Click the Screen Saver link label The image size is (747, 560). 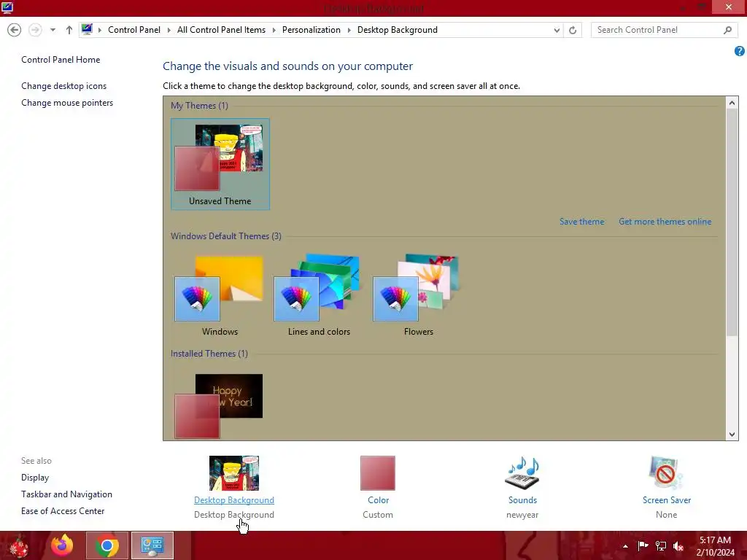coord(667,500)
